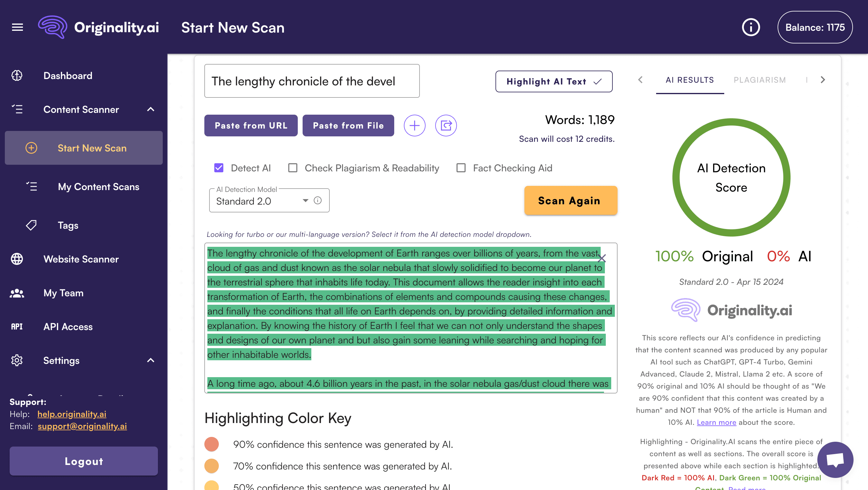Image resolution: width=868 pixels, height=490 pixels.
Task: Click the circular plus icon near Paste from File
Action: 414,126
